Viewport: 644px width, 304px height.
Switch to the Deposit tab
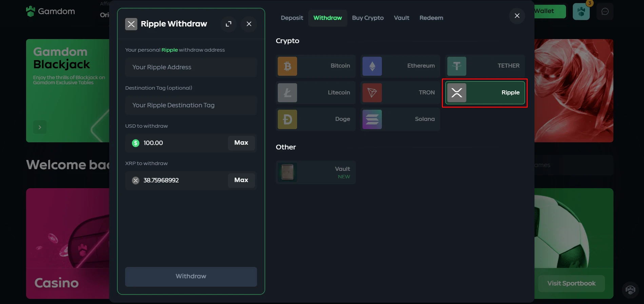[x=292, y=18]
